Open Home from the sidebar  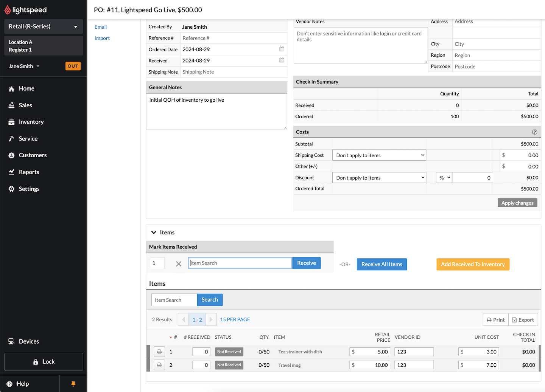[x=26, y=88]
